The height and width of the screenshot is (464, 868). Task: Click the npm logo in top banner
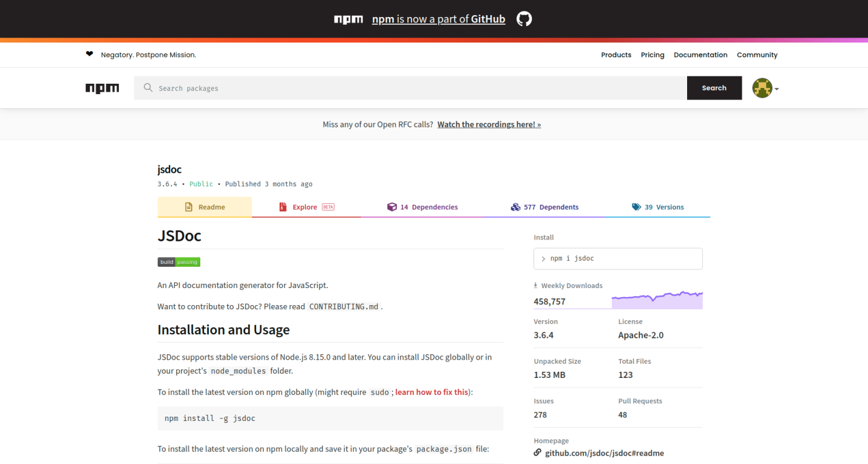pyautogui.click(x=348, y=19)
